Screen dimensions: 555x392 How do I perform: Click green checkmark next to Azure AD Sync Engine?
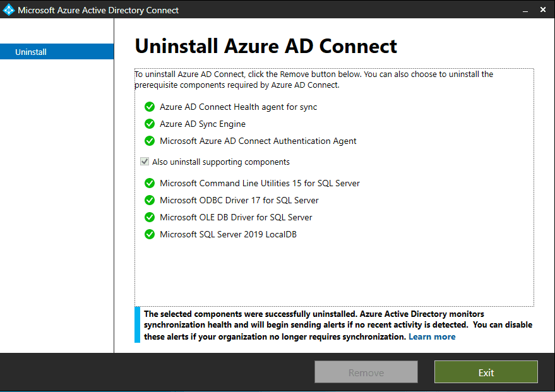click(150, 124)
